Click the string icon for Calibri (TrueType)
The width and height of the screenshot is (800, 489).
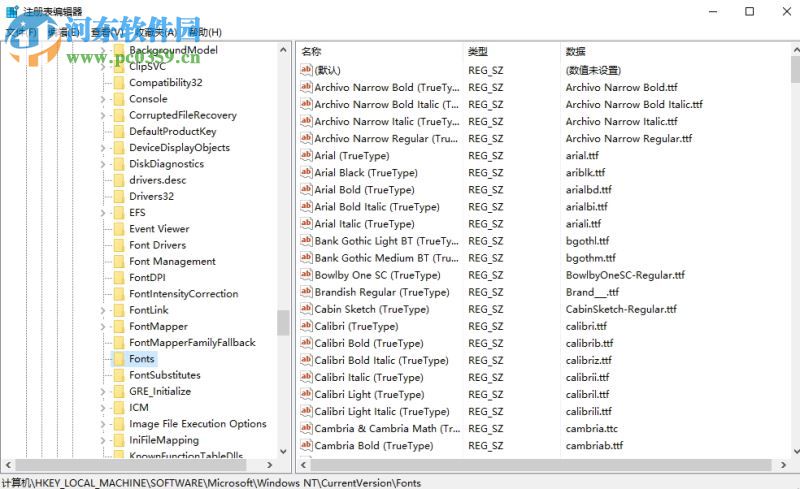[306, 326]
